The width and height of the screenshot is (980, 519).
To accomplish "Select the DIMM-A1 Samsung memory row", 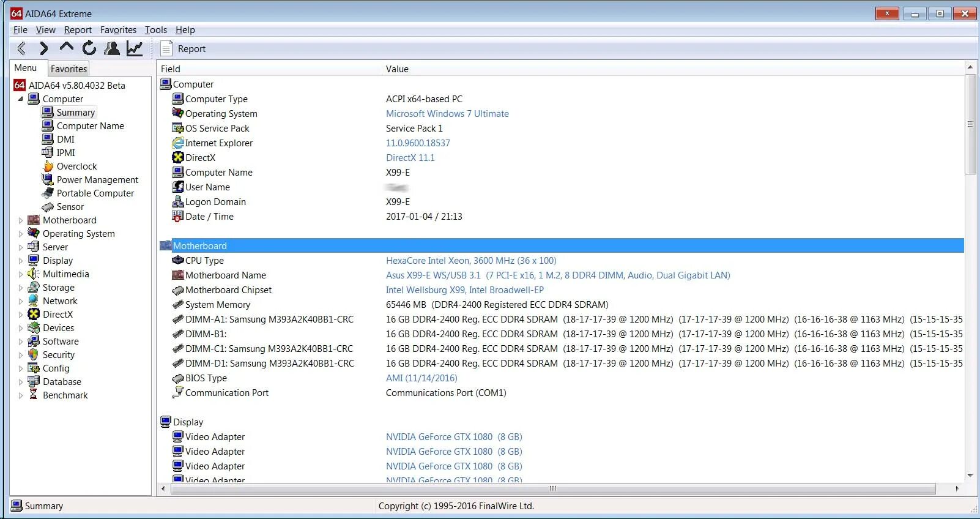I will coord(562,319).
